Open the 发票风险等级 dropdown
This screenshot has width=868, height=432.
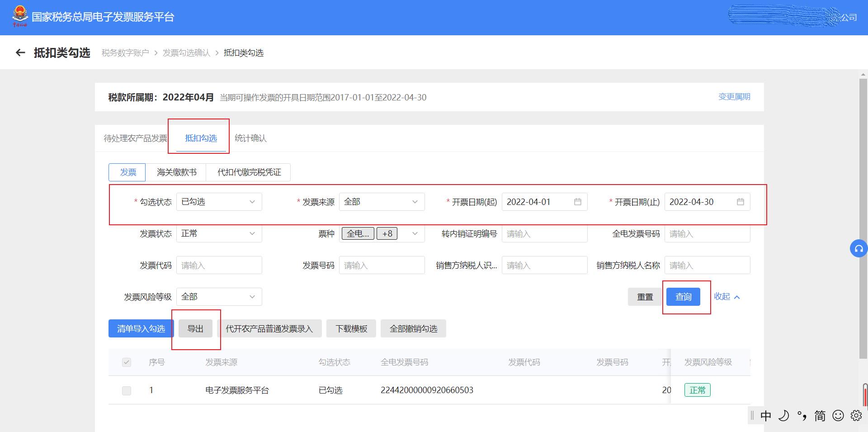[219, 297]
